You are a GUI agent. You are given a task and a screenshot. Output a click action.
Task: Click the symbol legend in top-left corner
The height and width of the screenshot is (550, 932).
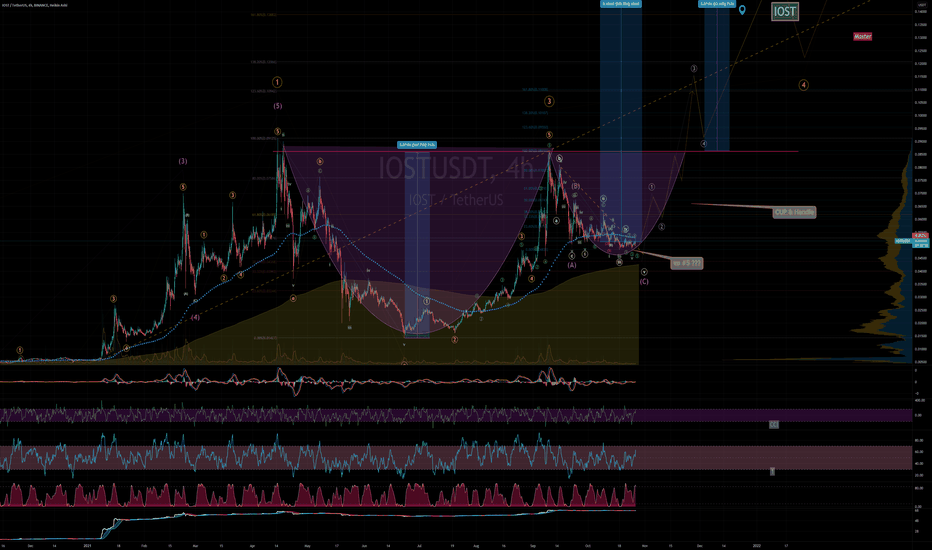34,5
